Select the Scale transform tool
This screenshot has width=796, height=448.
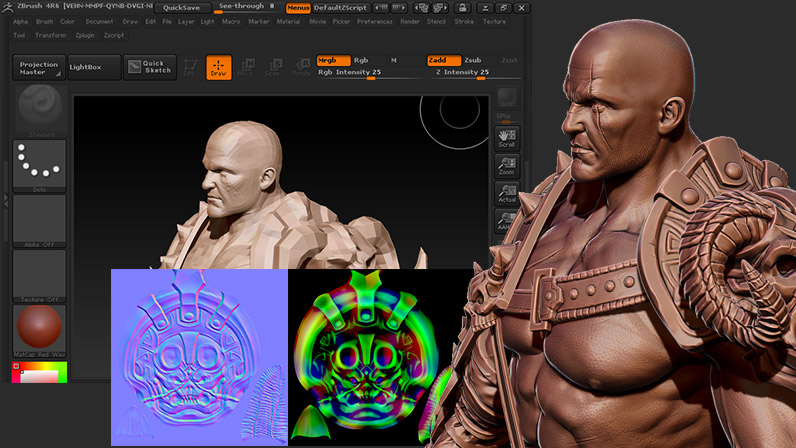(273, 68)
